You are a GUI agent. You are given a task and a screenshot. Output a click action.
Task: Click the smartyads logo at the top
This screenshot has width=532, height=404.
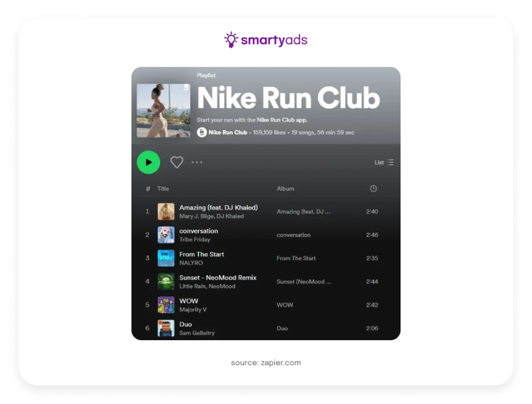[x=266, y=40]
